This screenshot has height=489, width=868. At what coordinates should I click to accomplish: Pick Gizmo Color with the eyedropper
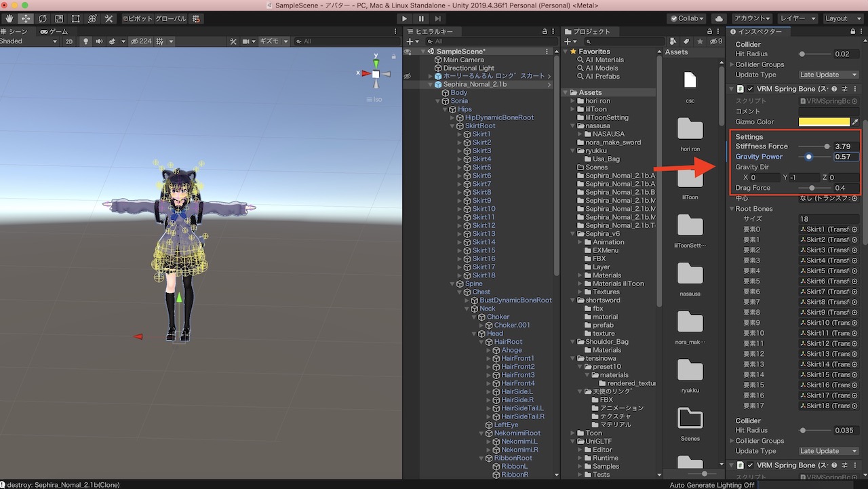(x=855, y=122)
